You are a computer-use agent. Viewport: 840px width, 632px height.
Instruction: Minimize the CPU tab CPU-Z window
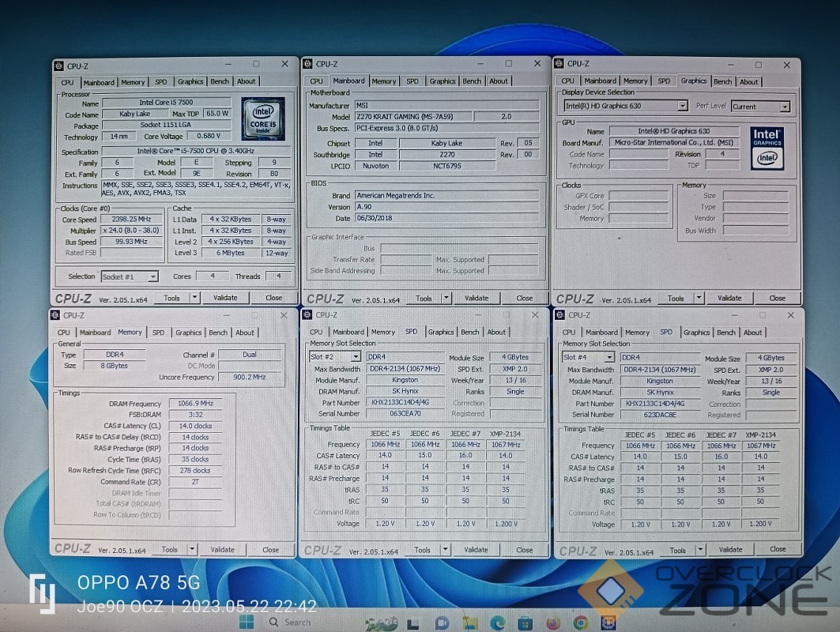[228, 64]
